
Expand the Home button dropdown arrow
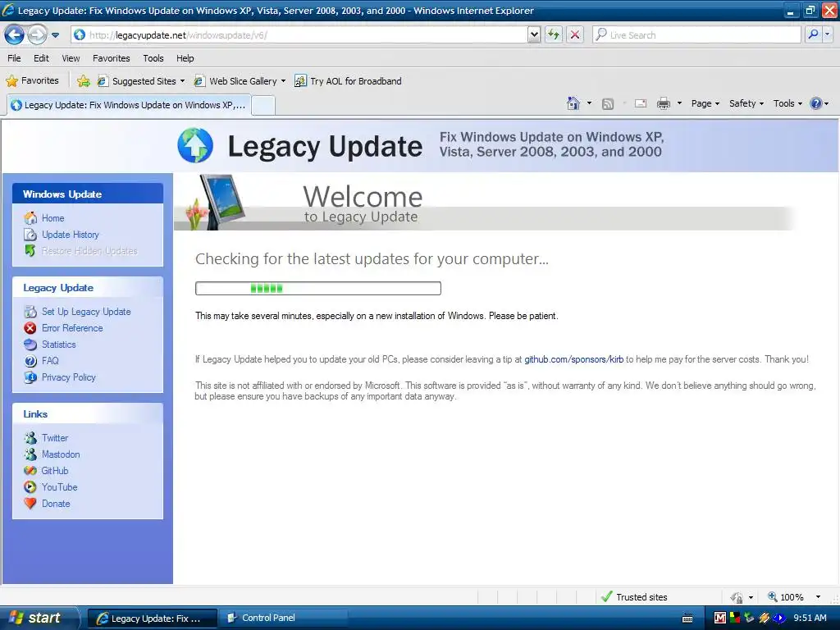pyautogui.click(x=589, y=103)
